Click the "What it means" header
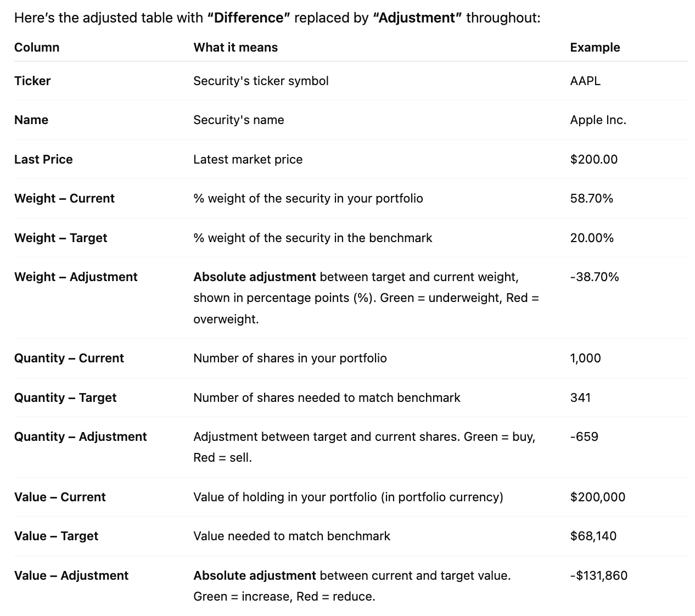 (x=236, y=47)
